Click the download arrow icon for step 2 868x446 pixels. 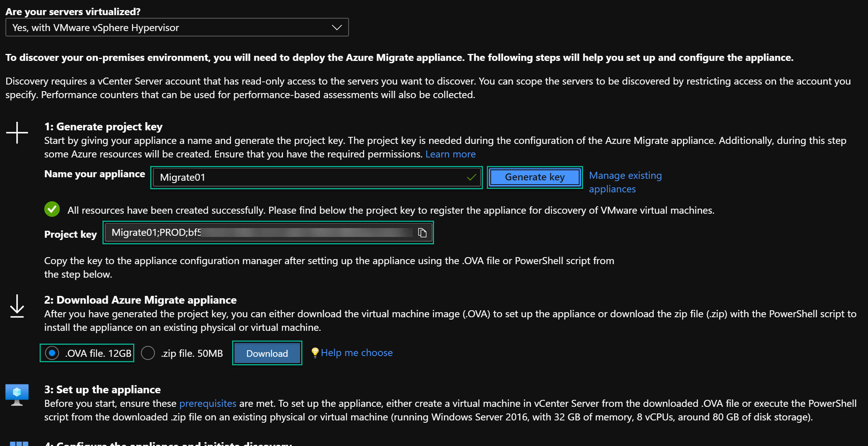17,306
